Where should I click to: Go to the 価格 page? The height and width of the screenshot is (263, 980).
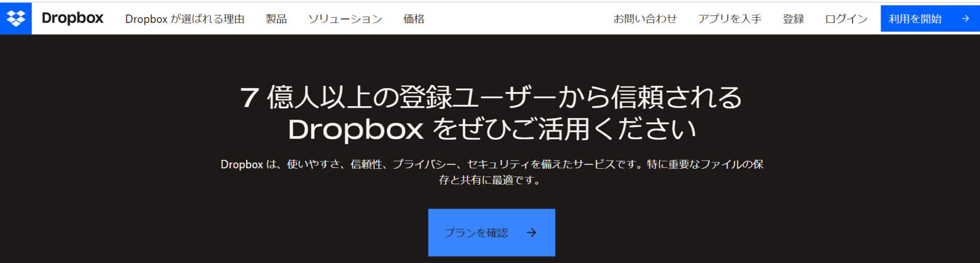click(x=414, y=19)
